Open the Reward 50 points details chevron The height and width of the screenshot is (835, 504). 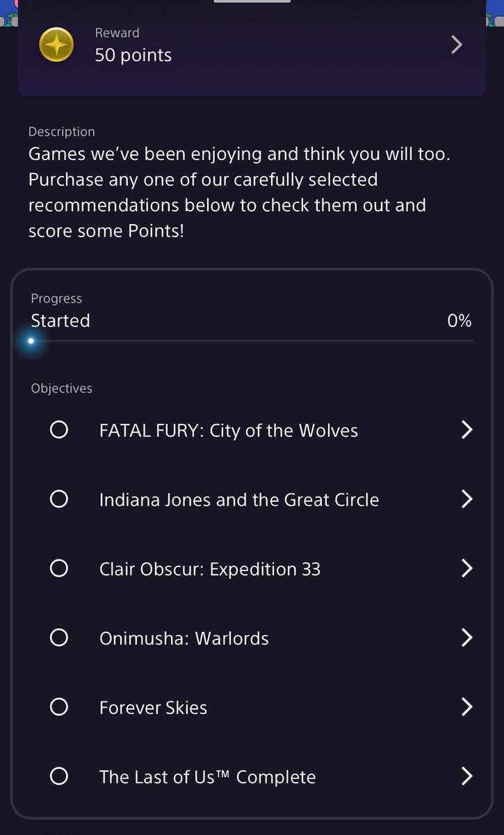coord(457,45)
